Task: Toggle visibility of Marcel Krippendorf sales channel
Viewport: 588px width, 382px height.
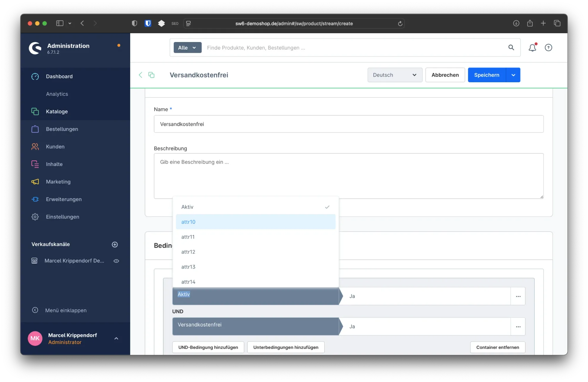Action: tap(116, 261)
